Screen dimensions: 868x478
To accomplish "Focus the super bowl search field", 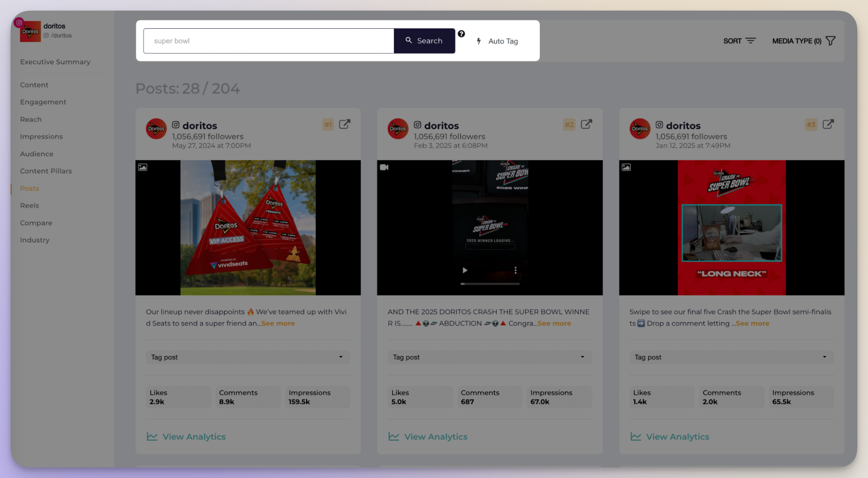I will pyautogui.click(x=269, y=41).
